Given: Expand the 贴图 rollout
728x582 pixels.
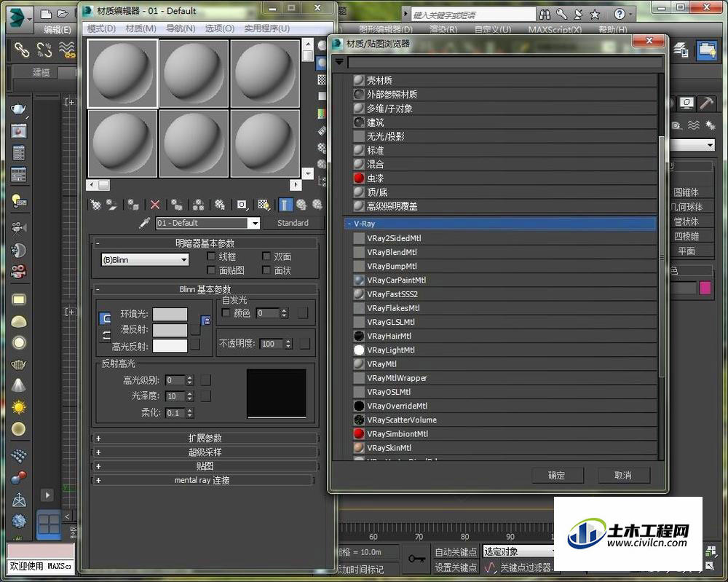Looking at the screenshot, I should pos(205,466).
